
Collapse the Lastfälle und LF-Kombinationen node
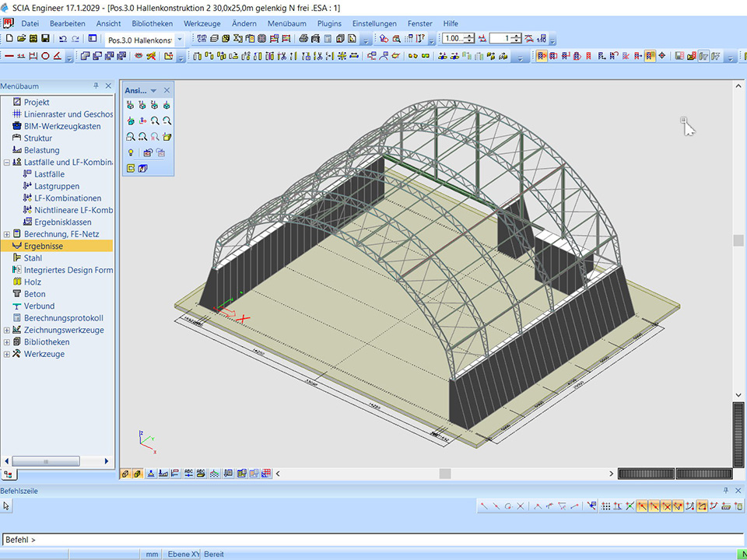point(7,163)
